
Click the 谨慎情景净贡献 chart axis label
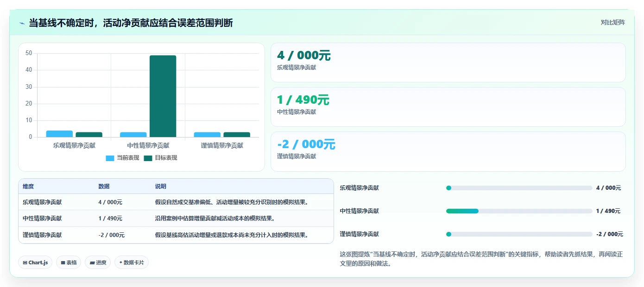point(222,145)
